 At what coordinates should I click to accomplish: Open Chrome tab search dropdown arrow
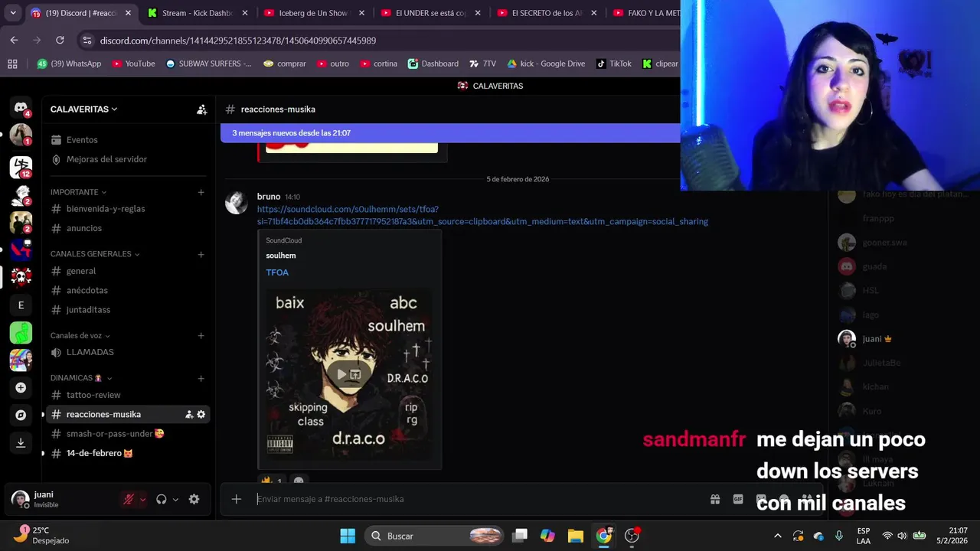(13, 13)
